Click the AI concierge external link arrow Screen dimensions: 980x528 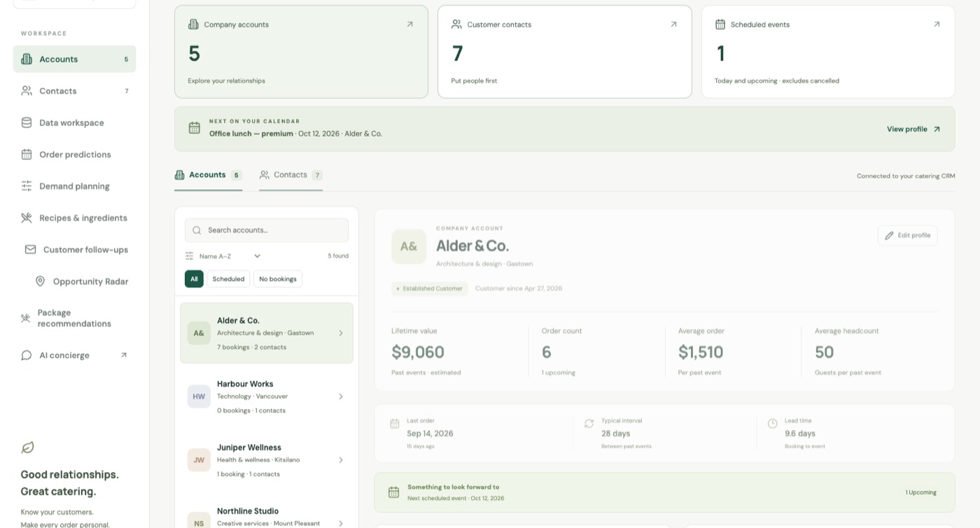point(124,355)
